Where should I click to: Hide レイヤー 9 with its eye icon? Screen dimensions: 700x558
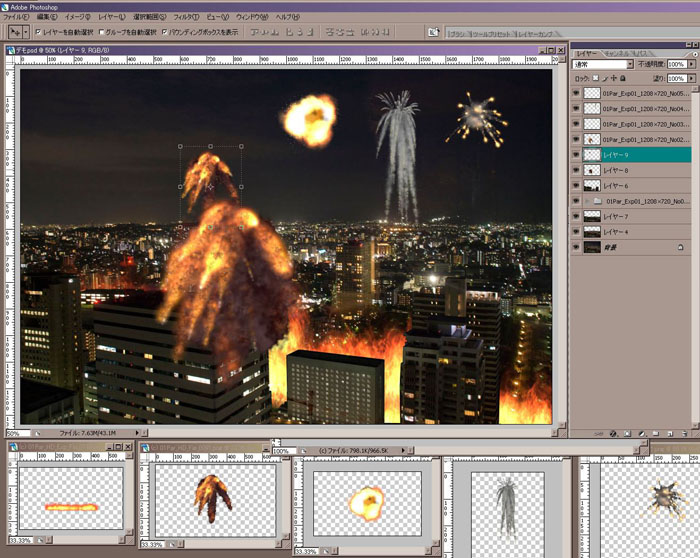(576, 155)
